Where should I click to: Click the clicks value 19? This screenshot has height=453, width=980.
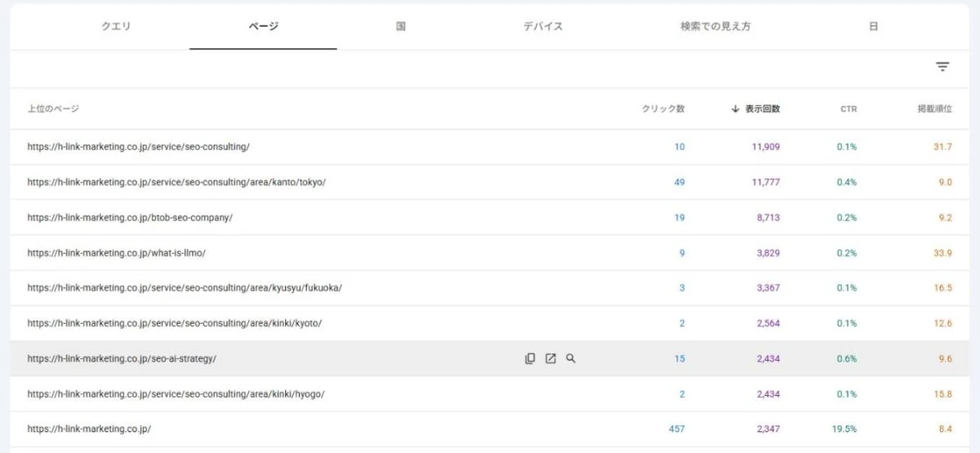(x=679, y=218)
